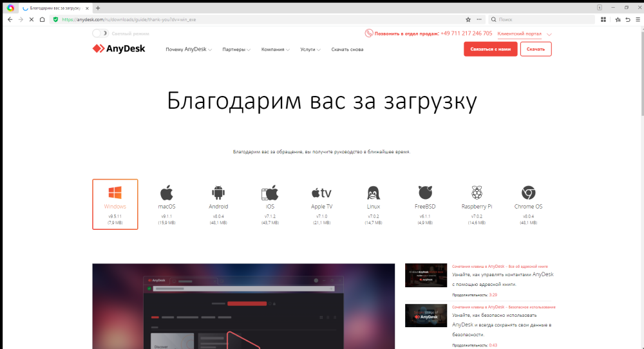Click the 'Связаться с нами' button
Image resolution: width=644 pixels, height=349 pixels.
490,50
